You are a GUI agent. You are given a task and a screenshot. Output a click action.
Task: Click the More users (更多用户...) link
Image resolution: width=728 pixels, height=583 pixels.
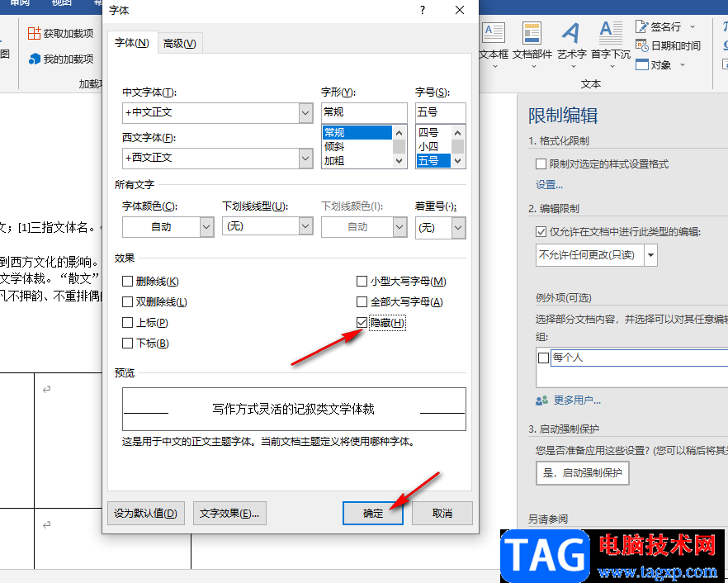pyautogui.click(x=577, y=401)
